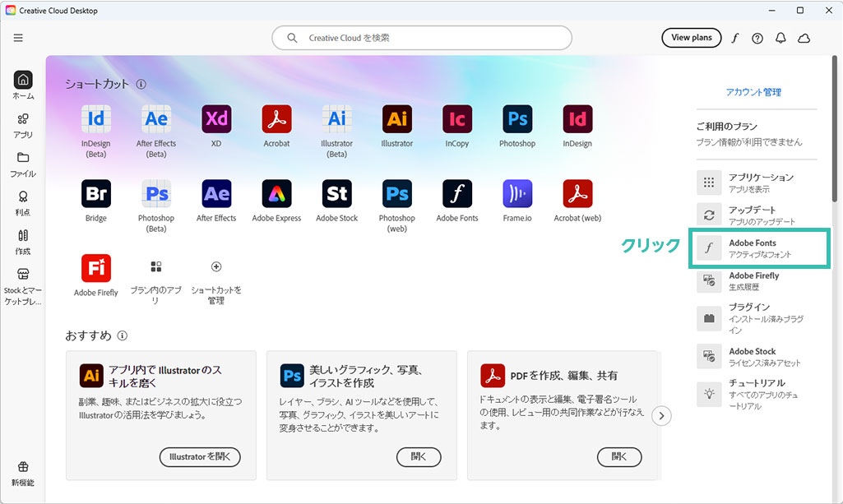Click the Creative Cloud search field
The height and width of the screenshot is (504, 843).
coord(422,38)
